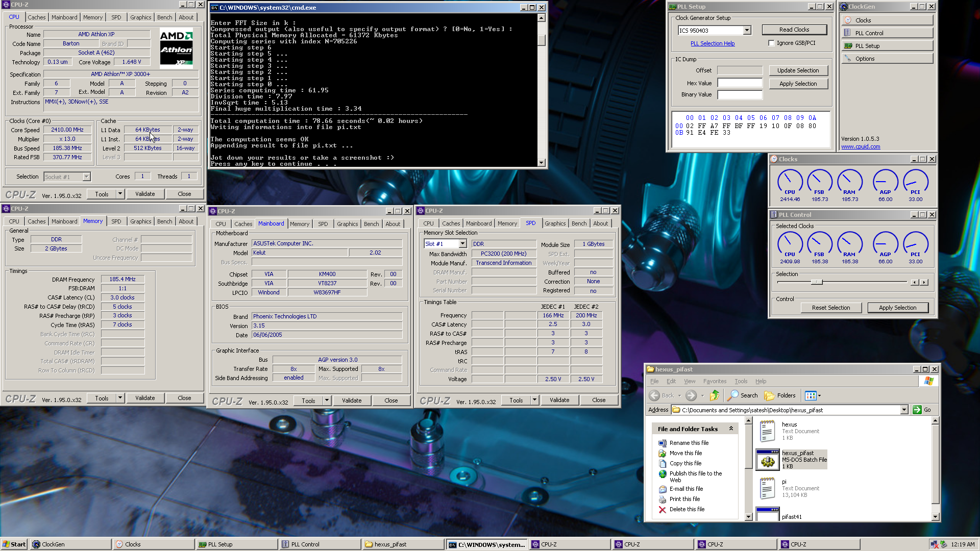Screen dimensions: 980x551
Task: Select the pi text document icon
Action: (x=767, y=488)
